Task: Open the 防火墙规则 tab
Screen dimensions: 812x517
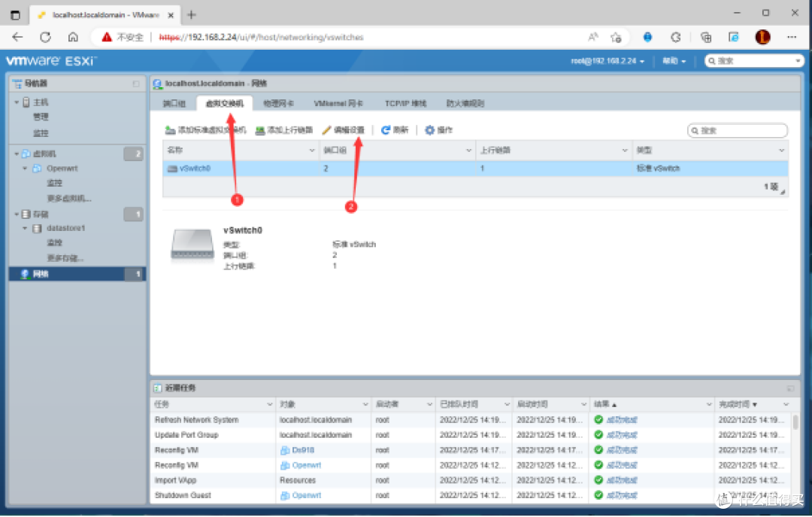Action: pyautogui.click(x=465, y=103)
